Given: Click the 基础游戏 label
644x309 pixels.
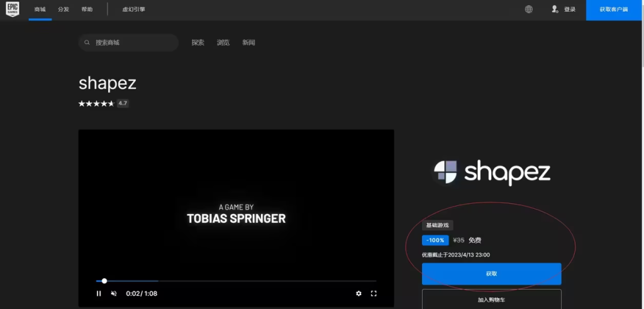Looking at the screenshot, I should [438, 225].
